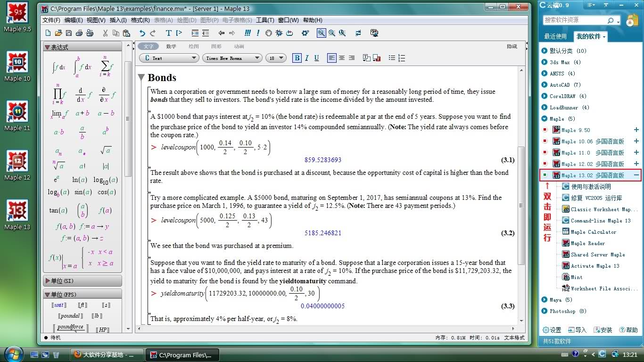Viewport: 644px width, 362px height.
Task: Click the New document icon in Maple toolbar
Action: click(x=48, y=33)
